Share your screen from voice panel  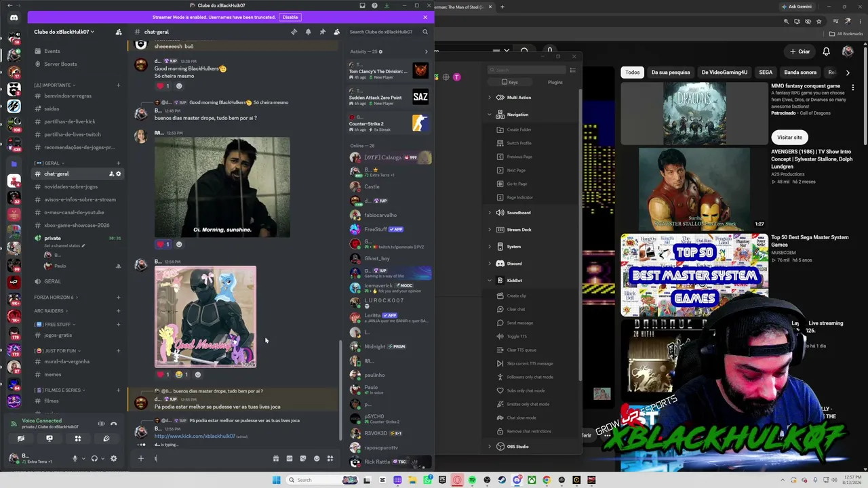[50, 439]
